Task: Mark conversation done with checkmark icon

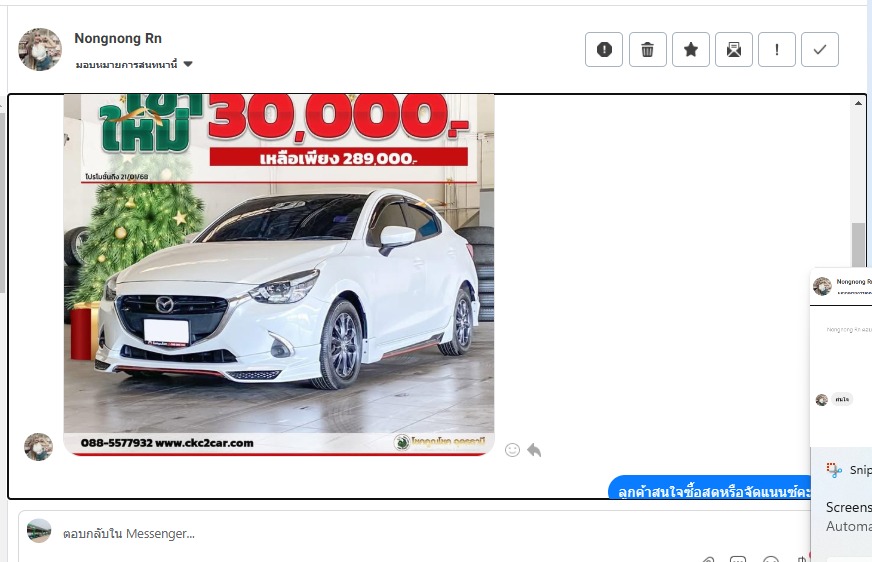Action: (820, 49)
